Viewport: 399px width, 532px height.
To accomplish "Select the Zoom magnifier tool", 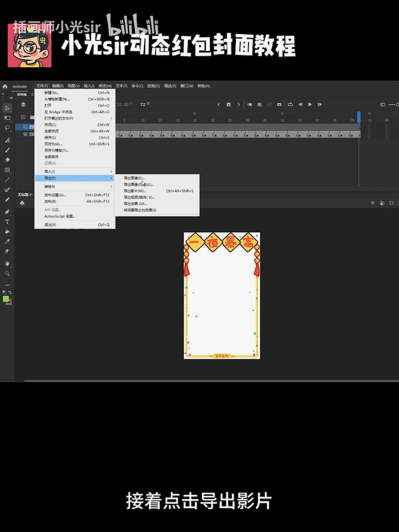I will tap(7, 274).
